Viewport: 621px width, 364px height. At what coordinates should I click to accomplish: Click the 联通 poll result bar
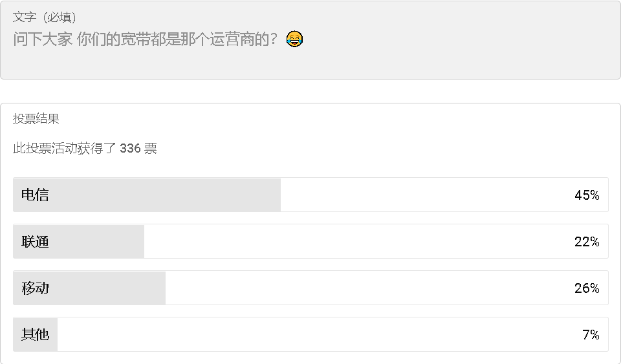pyautogui.click(x=310, y=241)
